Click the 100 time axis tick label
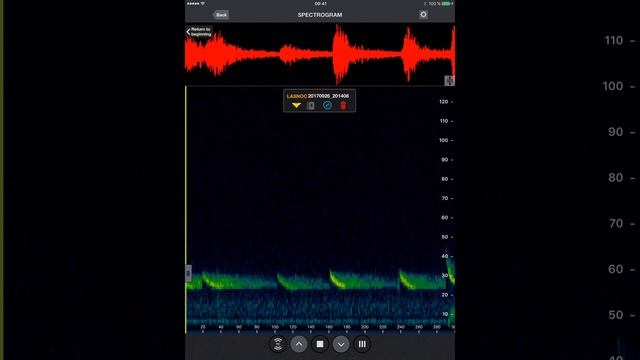 (x=275, y=327)
